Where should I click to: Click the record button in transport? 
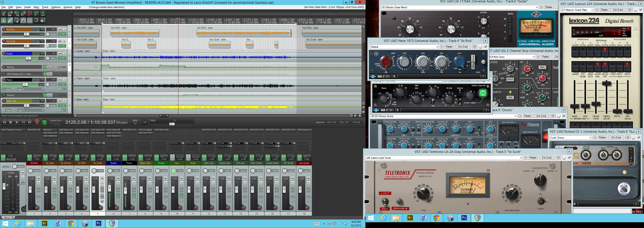click(37, 122)
